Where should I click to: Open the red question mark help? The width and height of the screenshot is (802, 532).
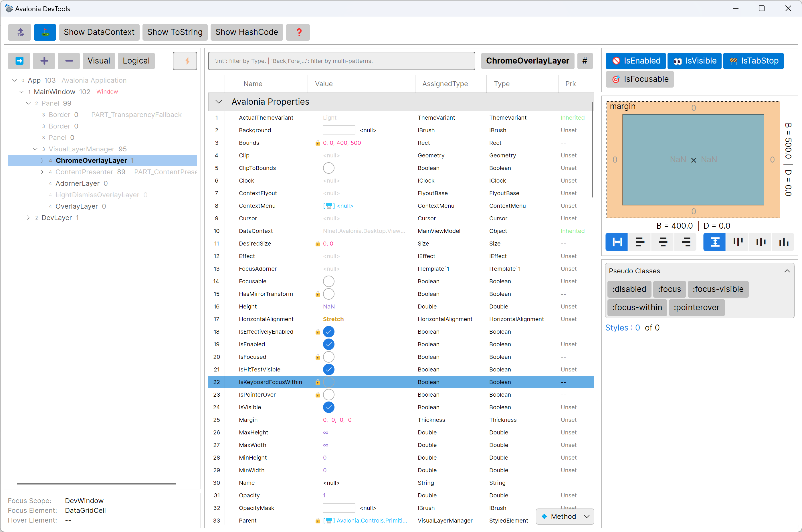[x=298, y=32]
